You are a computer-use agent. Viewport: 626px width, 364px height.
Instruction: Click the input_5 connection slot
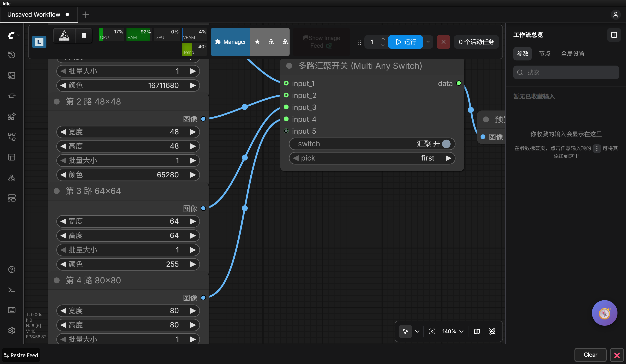point(286,131)
